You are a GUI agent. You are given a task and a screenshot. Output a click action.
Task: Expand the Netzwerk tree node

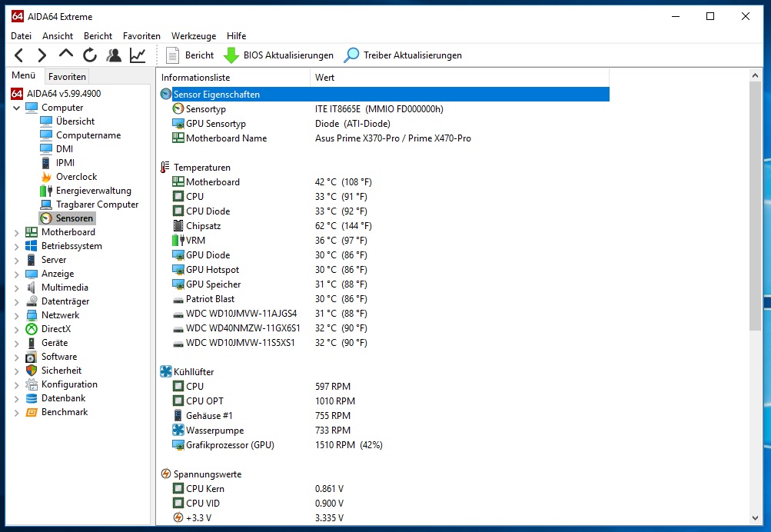coord(17,316)
